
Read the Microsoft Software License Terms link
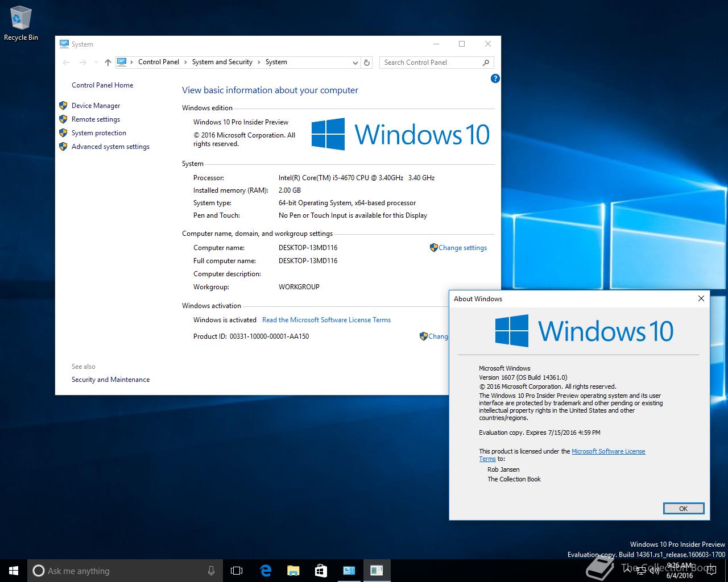[326, 320]
